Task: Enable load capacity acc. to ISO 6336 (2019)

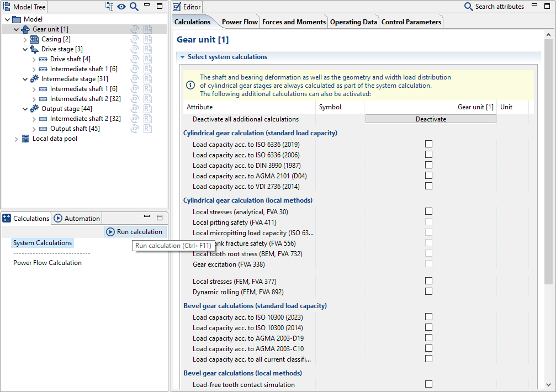Action: tap(428, 144)
